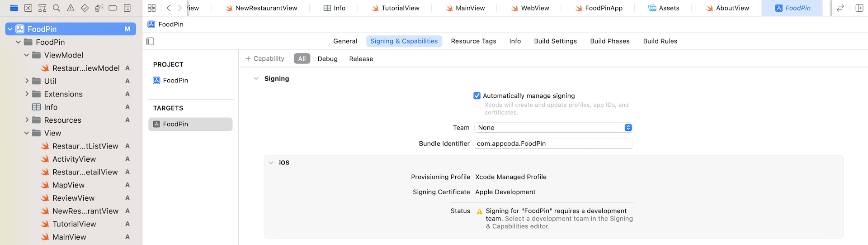Open the Info plist in navigator
The width and height of the screenshot is (868, 245).
click(x=44, y=107)
